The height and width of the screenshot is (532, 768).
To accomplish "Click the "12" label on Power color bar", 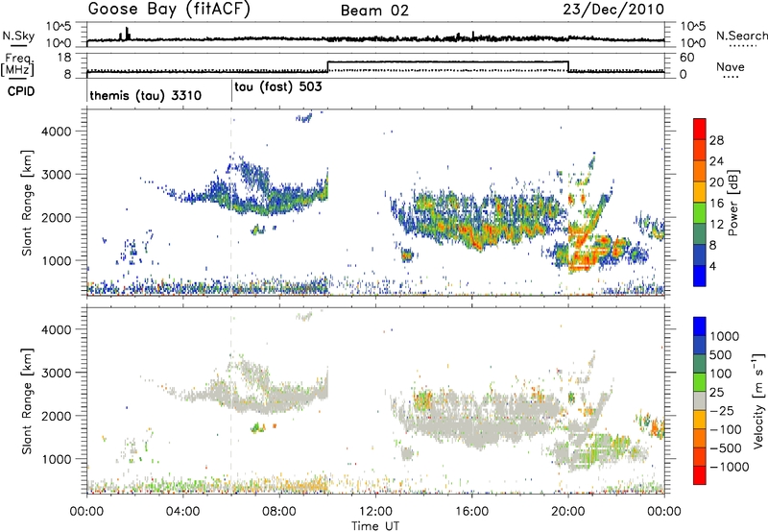I will pos(716,225).
